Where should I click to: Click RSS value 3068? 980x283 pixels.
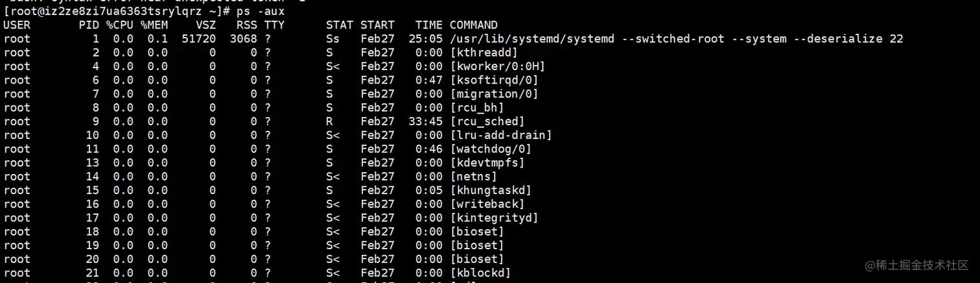243,39
